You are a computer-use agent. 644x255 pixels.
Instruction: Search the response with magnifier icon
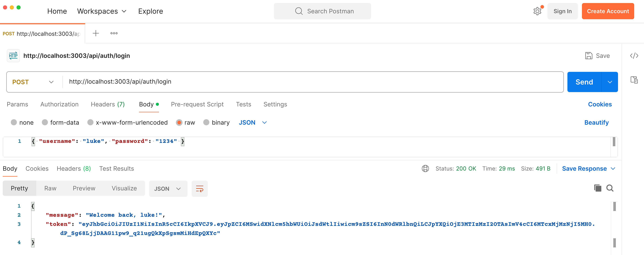click(610, 188)
